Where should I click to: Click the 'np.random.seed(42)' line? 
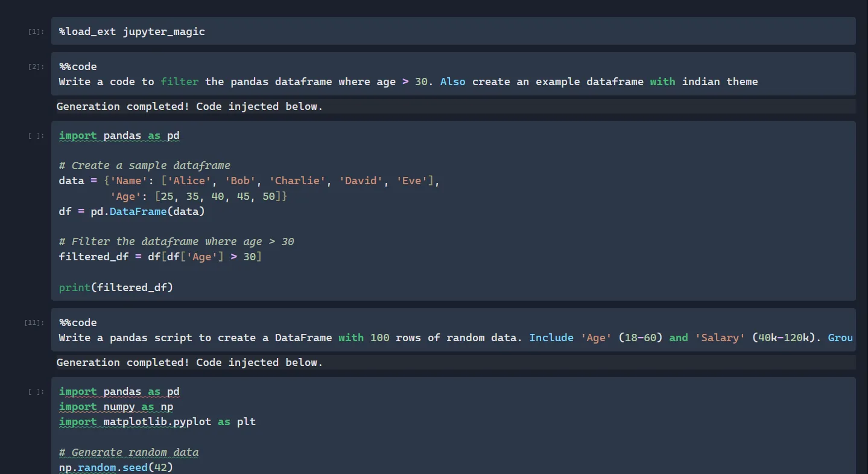pos(116,467)
